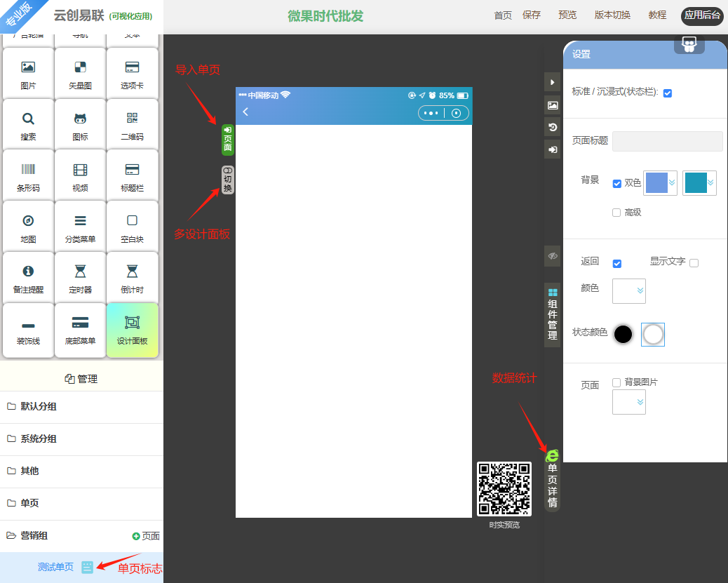
Task: Toggle the 标准/沉浸式 status bar checkbox
Action: (668, 93)
